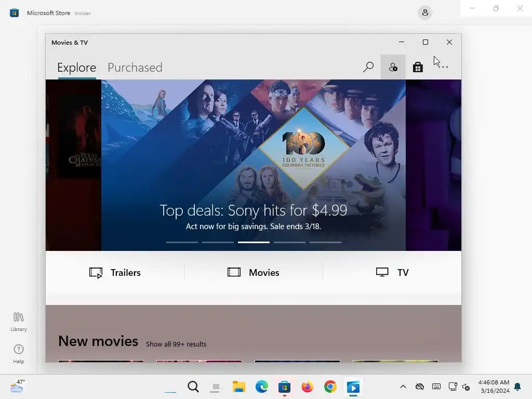Open the Movies category
Screen dimensions: 532x399
(254, 272)
